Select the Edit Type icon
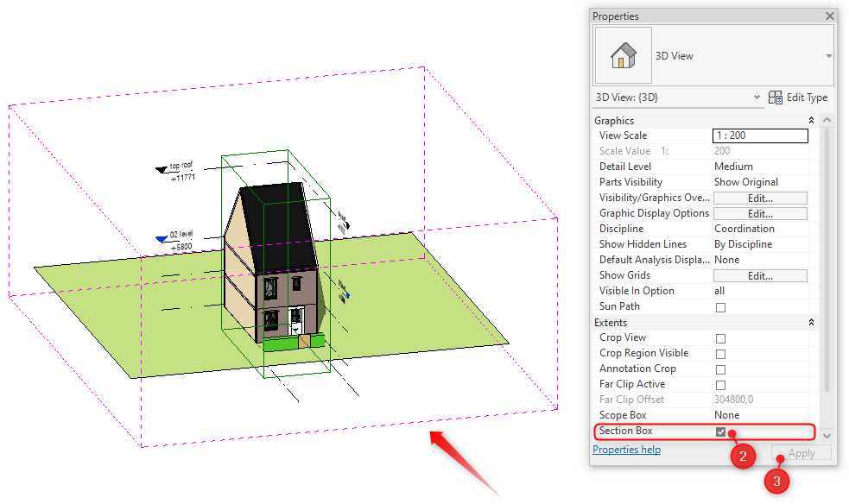The width and height of the screenshot is (849, 504). (x=774, y=98)
